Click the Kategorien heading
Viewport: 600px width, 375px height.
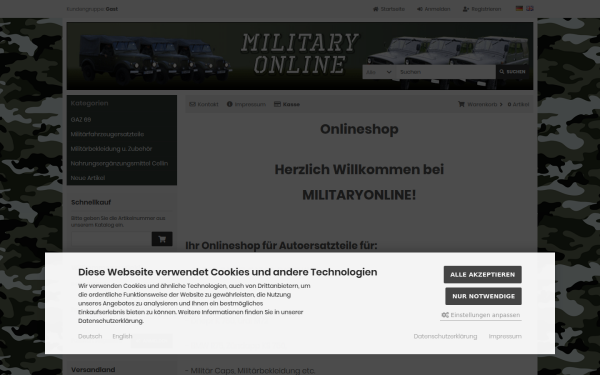[x=89, y=103]
